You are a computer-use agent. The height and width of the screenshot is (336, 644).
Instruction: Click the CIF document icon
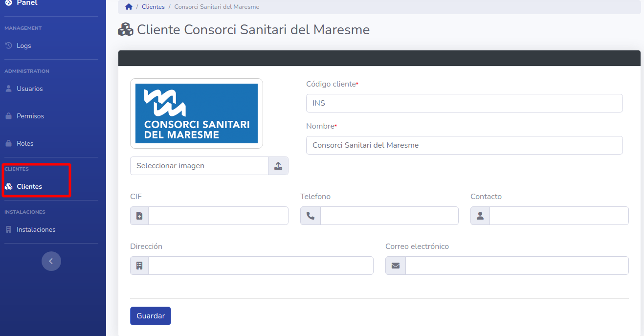139,216
